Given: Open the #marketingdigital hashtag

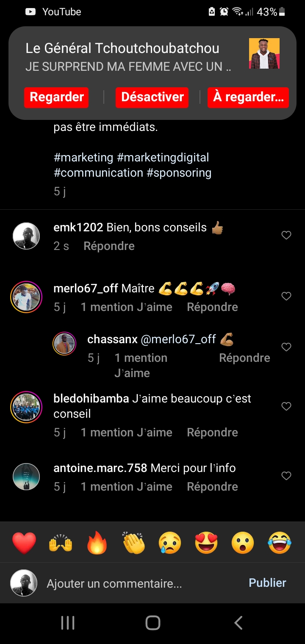Looking at the screenshot, I should click(x=163, y=158).
